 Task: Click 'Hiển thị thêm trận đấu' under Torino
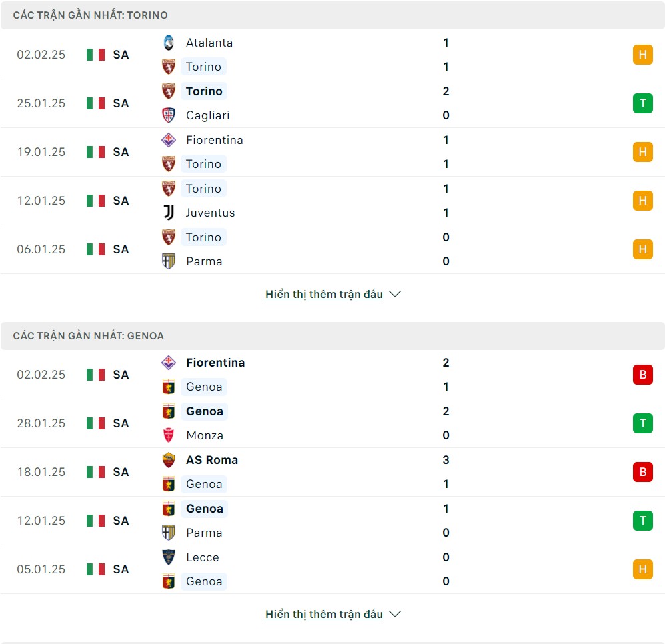click(x=324, y=294)
